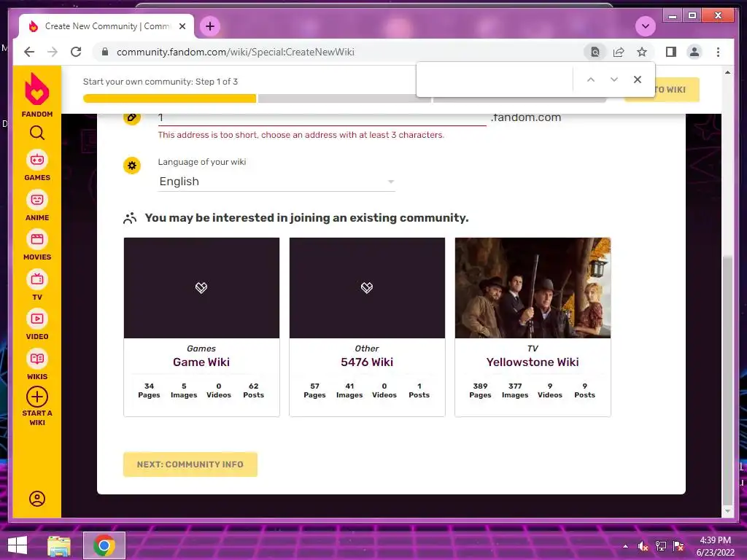Image resolution: width=747 pixels, height=560 pixels.
Task: Open the Chrome three-dot menu
Action: pyautogui.click(x=718, y=52)
